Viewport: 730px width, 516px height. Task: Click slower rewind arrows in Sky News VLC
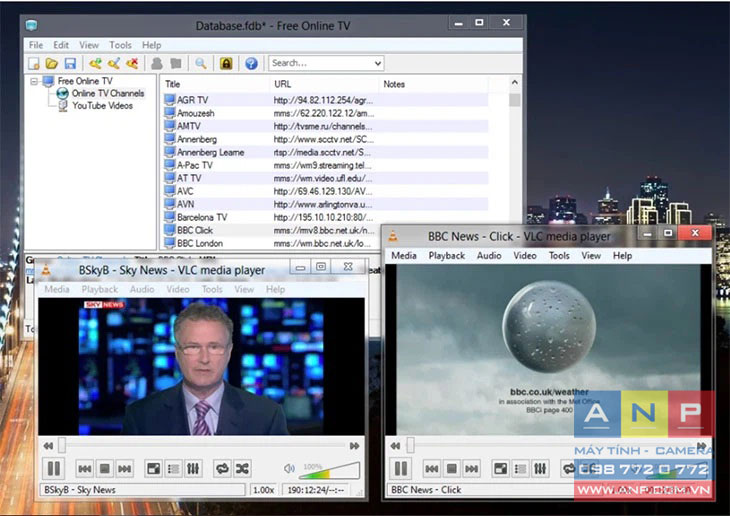[48, 446]
